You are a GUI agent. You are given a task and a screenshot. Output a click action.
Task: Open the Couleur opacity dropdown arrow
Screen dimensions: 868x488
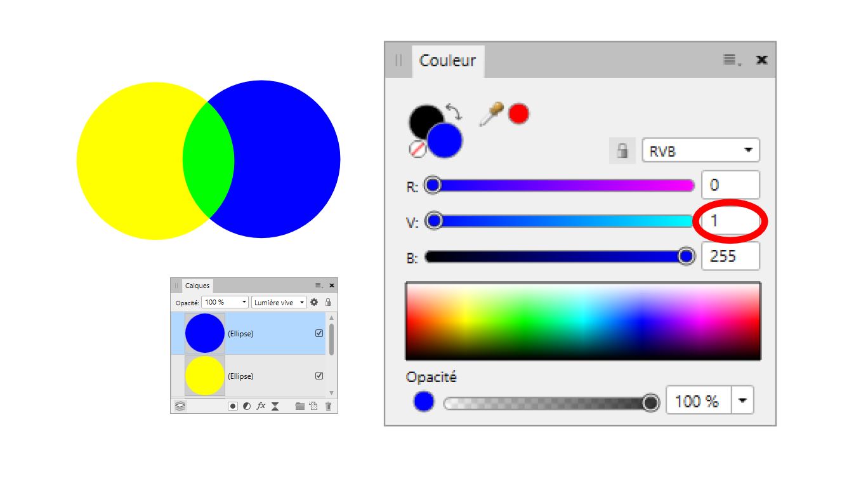(742, 401)
